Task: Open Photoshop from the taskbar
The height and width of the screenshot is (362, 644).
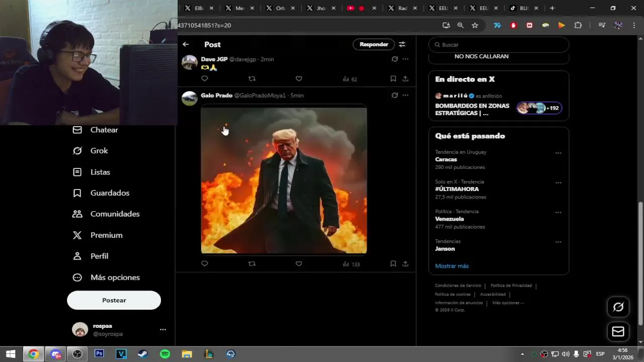Action: (x=99, y=354)
